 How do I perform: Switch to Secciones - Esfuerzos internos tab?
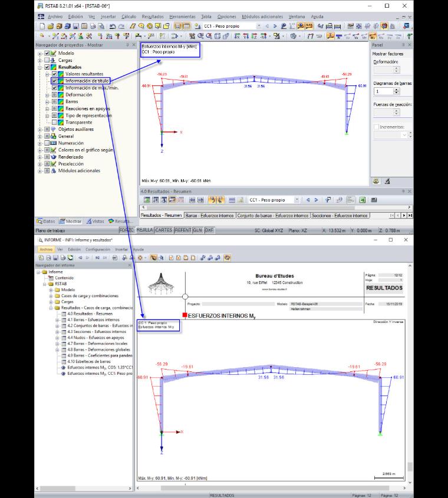[340, 215]
